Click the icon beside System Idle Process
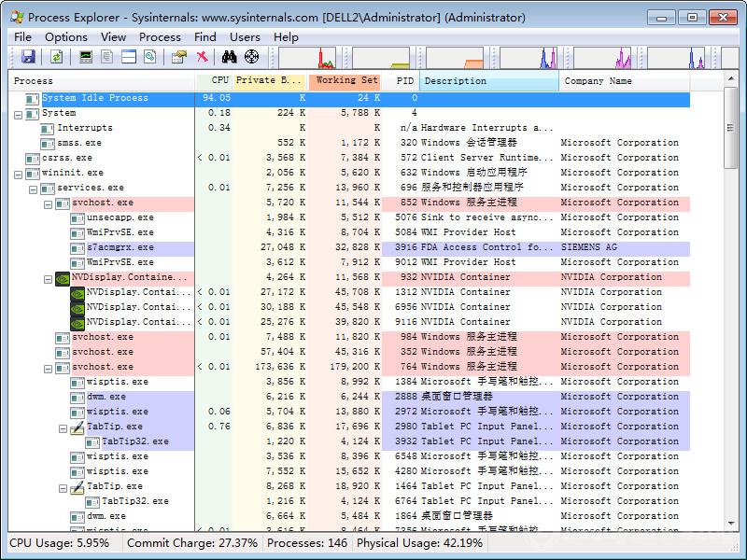Screen dimensions: 747x560 click(32, 99)
